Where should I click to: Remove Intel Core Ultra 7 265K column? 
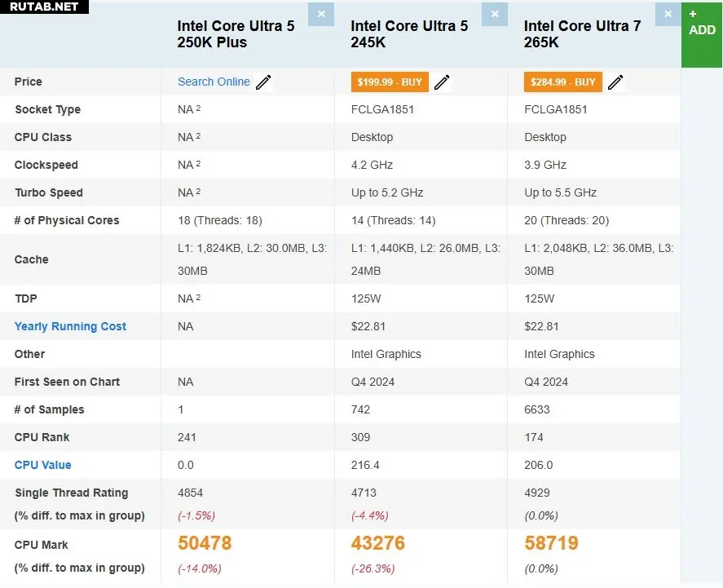[668, 14]
